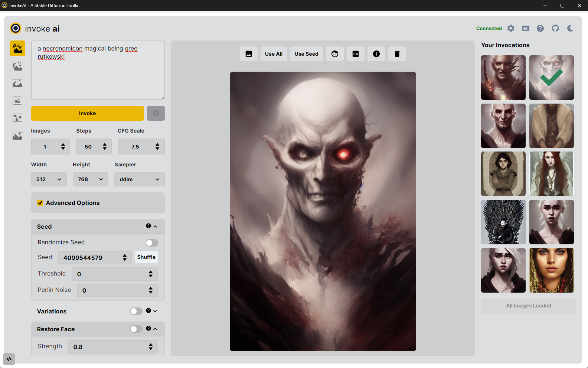Open the Sampler dropdown showing ddim
Viewport: 588px width, 368px height.
(139, 179)
